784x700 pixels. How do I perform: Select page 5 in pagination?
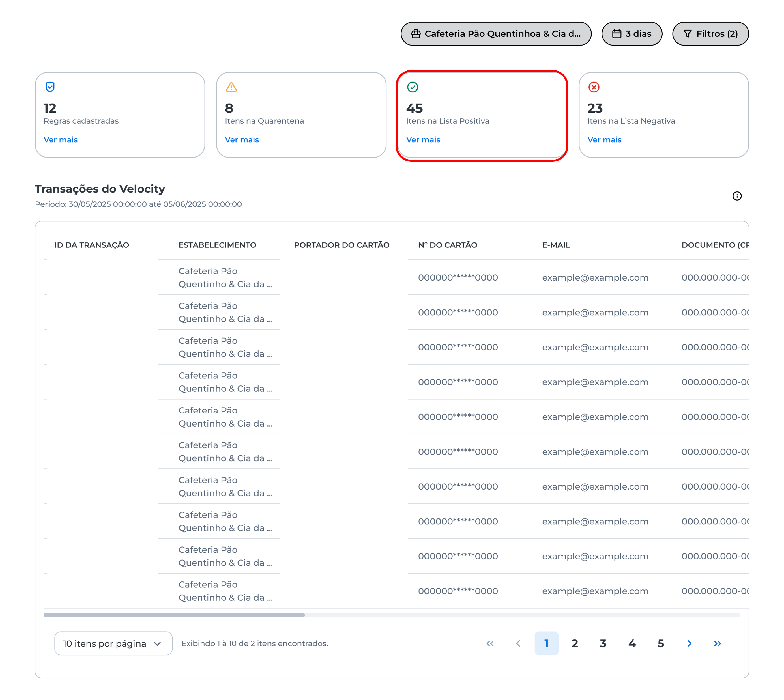661,643
